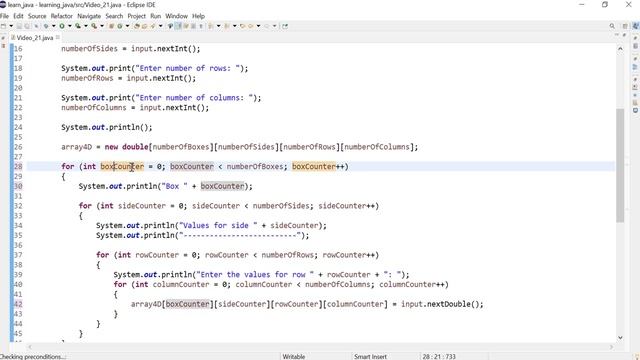This screenshot has width=640, height=360.
Task: Click the New Java Class icon
Action: pos(120,26)
